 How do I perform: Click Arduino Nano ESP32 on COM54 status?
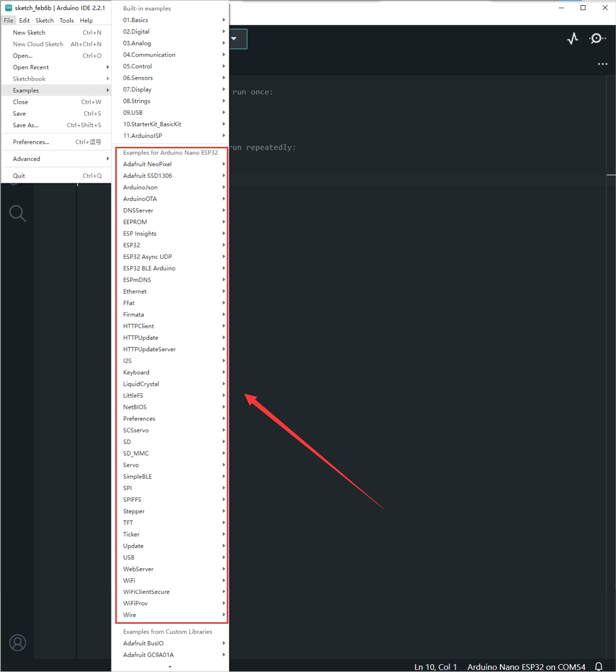526,667
